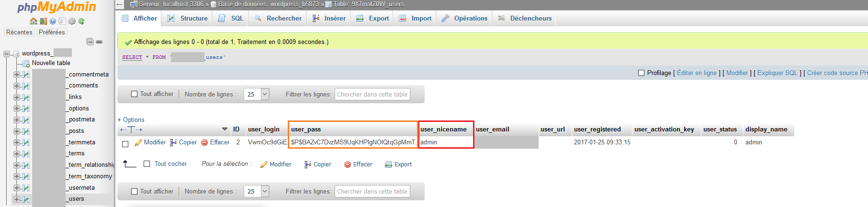The width and height of the screenshot is (868, 207).
Task: Click the Expliquer SQL link
Action: (x=778, y=73)
